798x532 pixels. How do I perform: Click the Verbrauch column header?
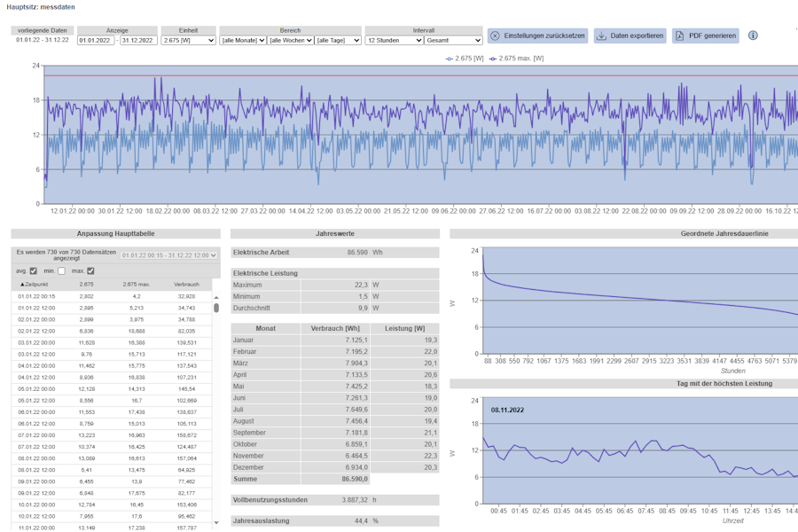tap(186, 284)
